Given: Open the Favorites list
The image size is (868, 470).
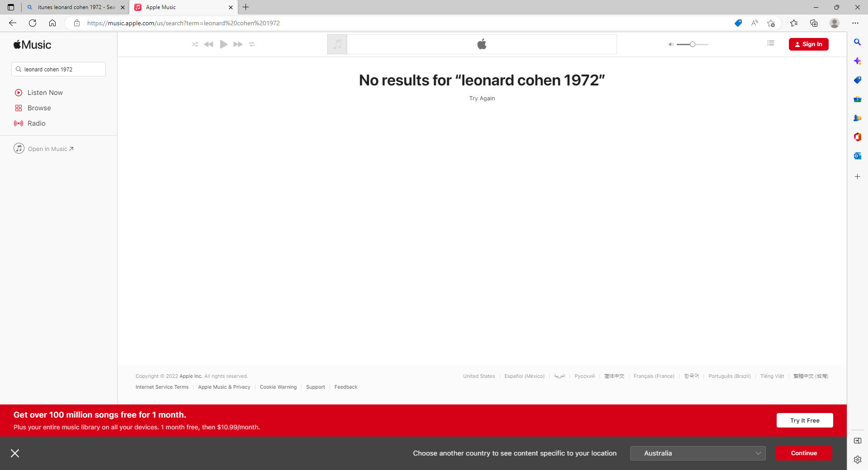Looking at the screenshot, I should click(x=794, y=23).
